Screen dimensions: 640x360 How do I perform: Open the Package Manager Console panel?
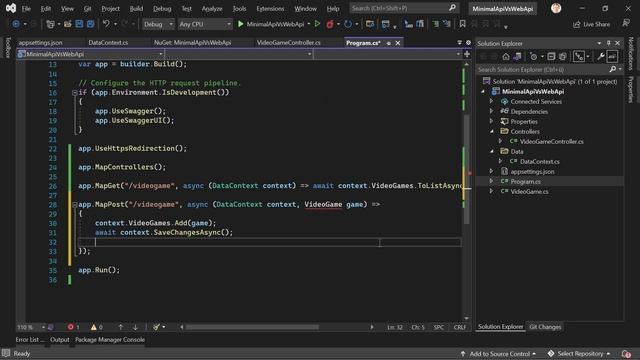point(110,340)
